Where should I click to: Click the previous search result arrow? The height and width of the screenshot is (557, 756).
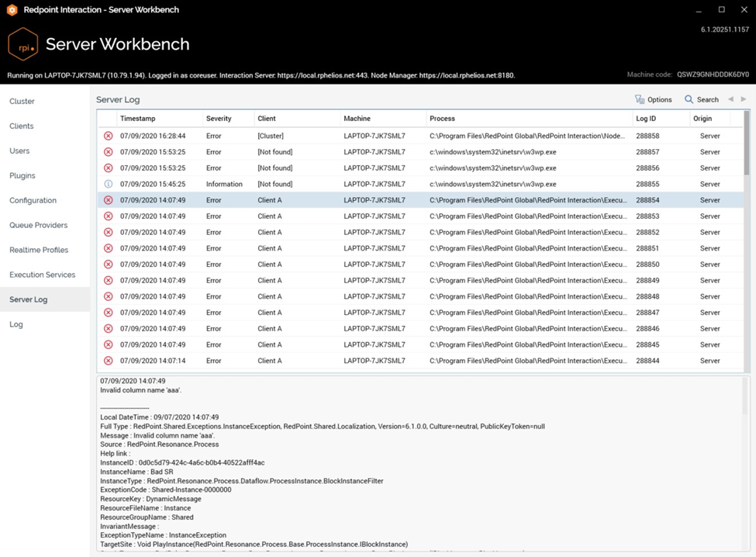click(730, 99)
